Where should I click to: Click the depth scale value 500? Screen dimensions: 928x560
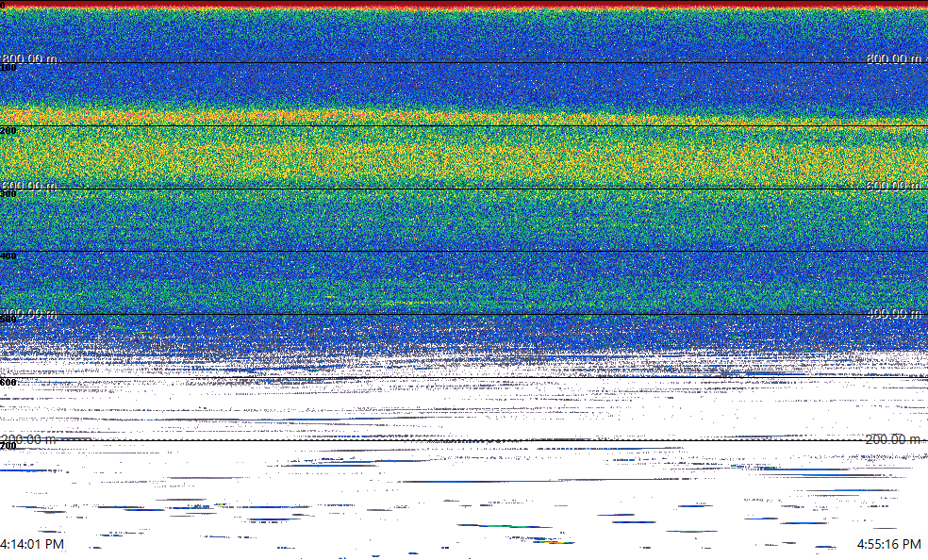pos(8,320)
